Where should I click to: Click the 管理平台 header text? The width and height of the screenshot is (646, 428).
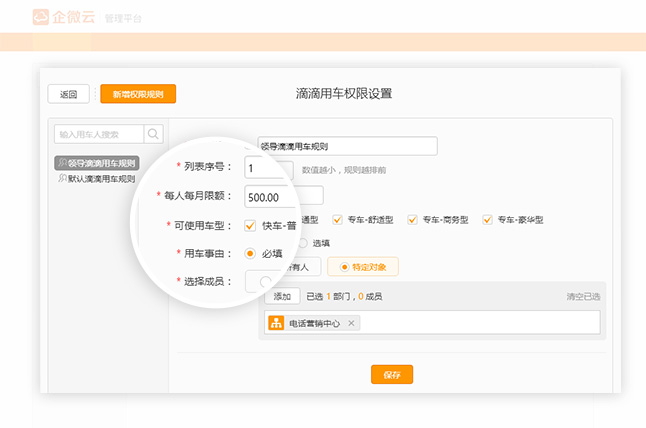[123, 18]
